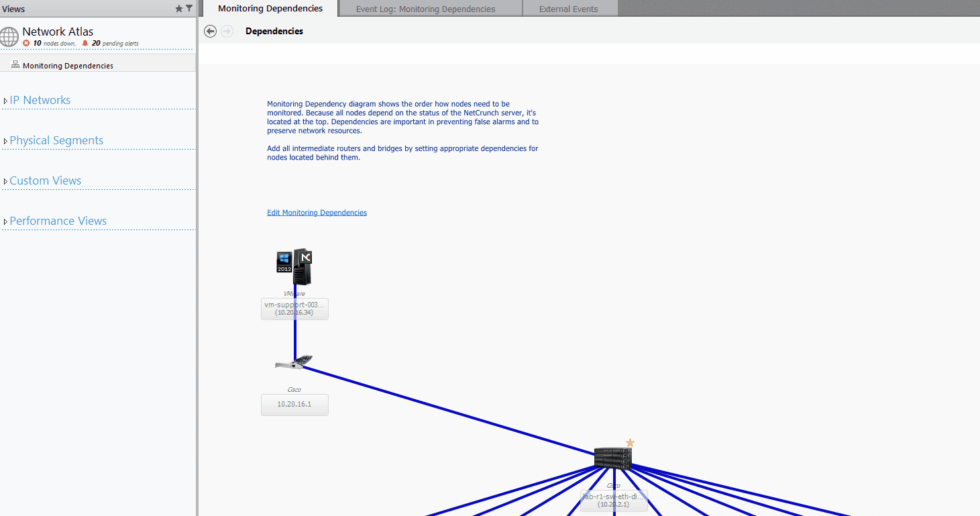Screen dimensions: 980x516
Task: Expand the IP Networks section
Action: tap(5, 101)
